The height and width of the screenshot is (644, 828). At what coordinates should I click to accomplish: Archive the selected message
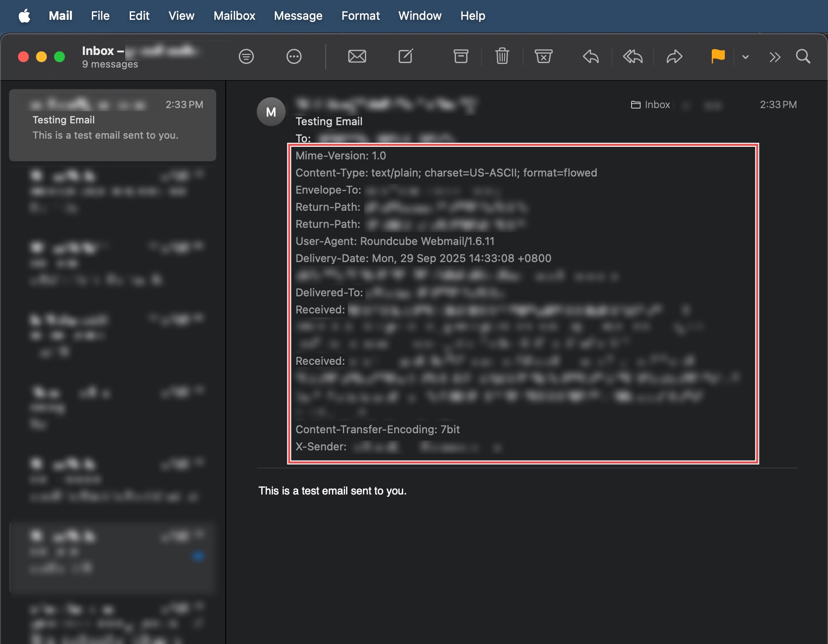460,57
